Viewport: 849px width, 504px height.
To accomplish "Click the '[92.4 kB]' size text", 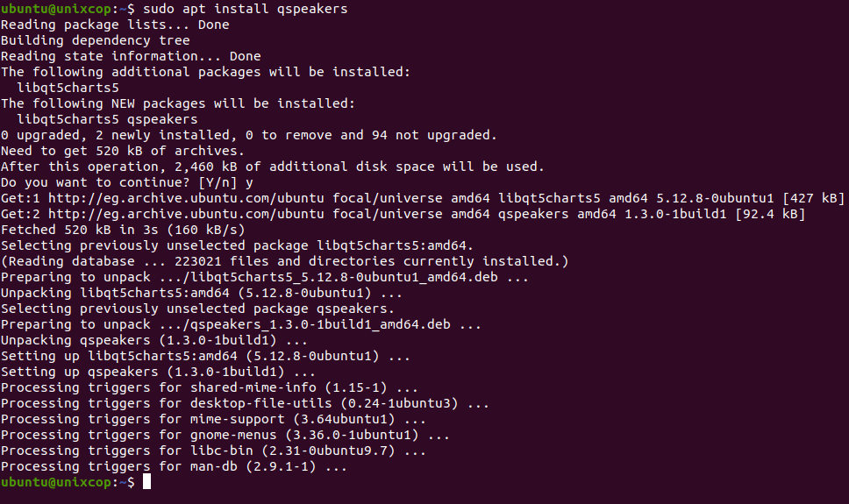I will tap(770, 215).
